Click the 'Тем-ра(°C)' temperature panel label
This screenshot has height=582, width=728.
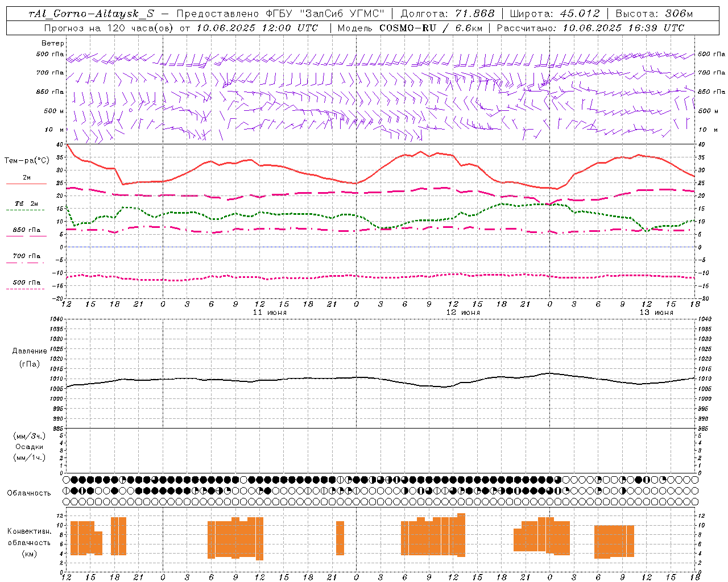click(x=27, y=161)
